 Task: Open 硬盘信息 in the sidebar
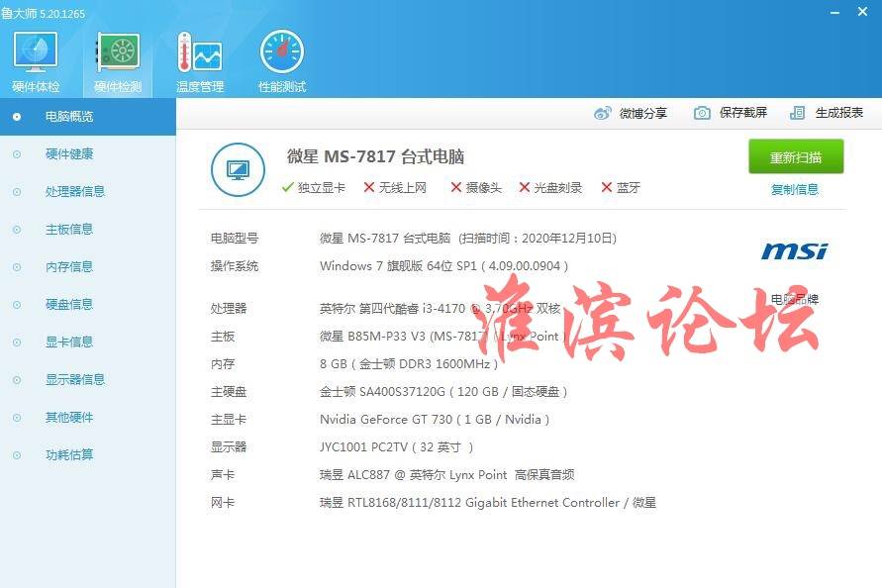click(x=88, y=305)
